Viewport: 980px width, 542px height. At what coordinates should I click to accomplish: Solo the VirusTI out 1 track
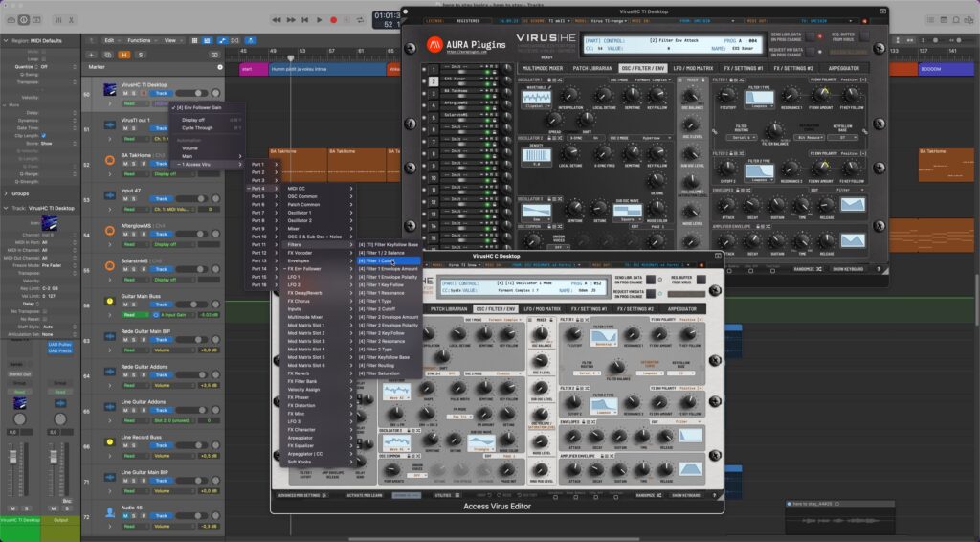(134, 128)
